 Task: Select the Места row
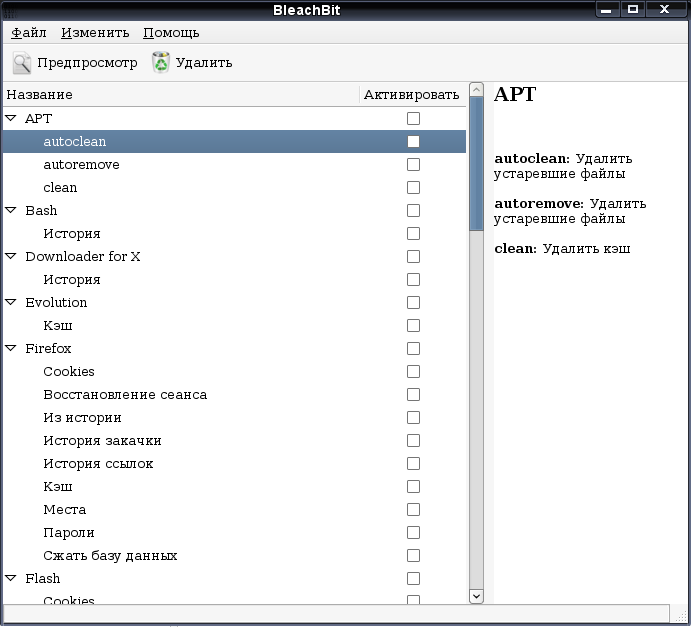pyautogui.click(x=234, y=510)
